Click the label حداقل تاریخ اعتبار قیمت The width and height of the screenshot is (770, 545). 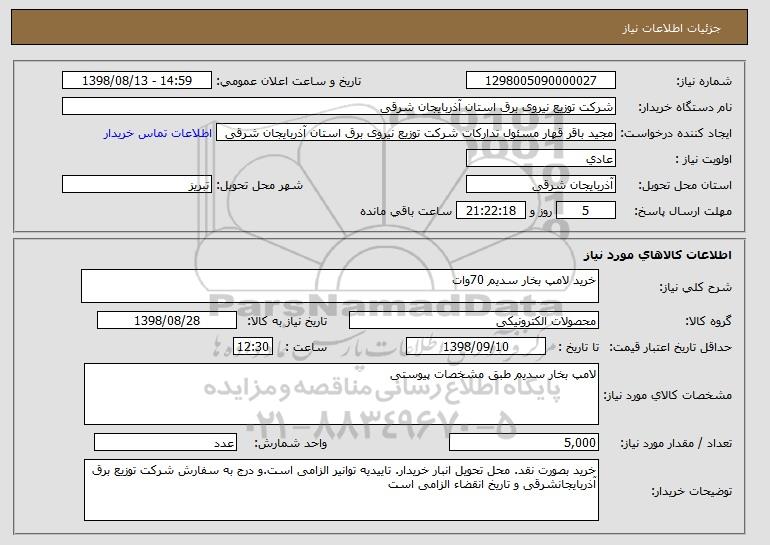670,348
